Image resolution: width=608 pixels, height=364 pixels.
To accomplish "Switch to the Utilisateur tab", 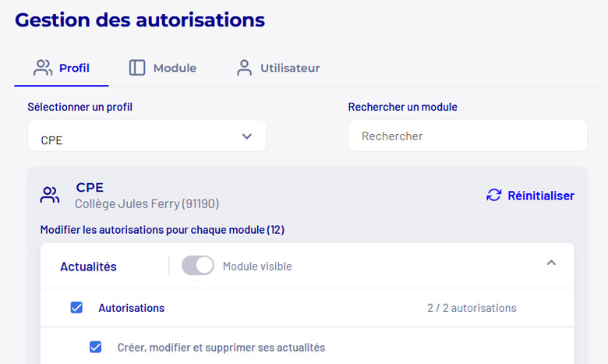I will 278,68.
